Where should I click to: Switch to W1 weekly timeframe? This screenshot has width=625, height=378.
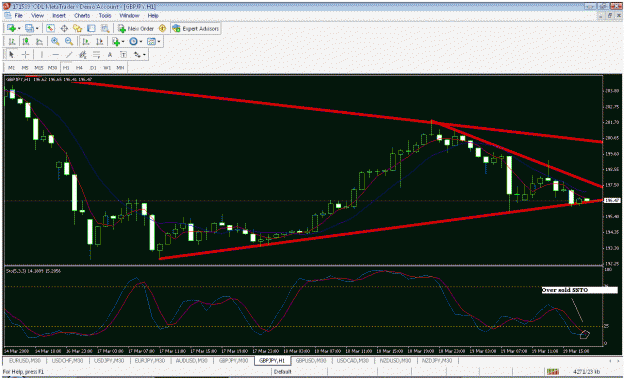[x=107, y=68]
